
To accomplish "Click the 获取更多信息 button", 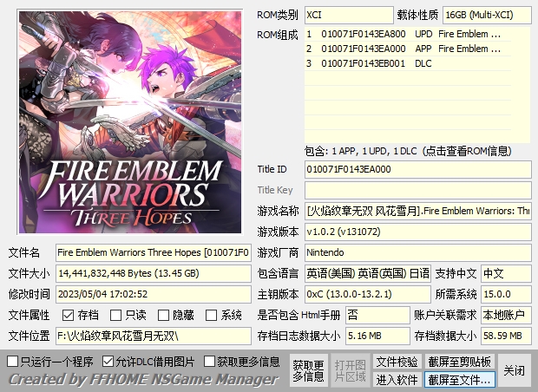I will point(308,370).
